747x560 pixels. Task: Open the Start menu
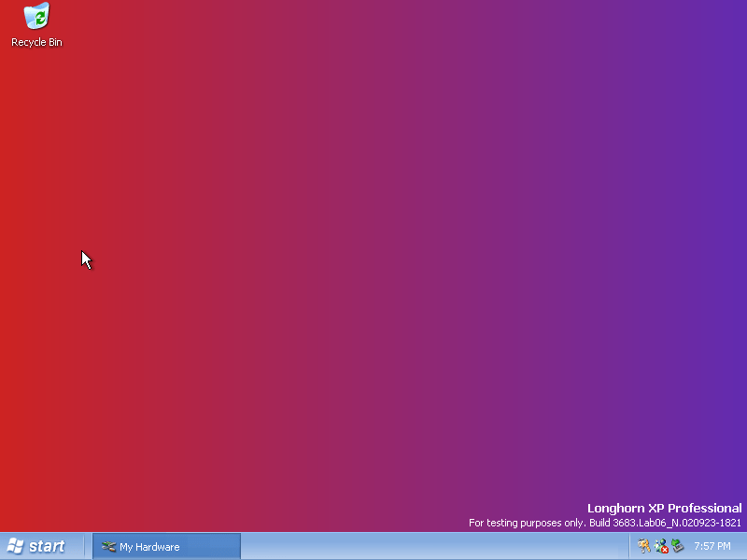point(35,546)
